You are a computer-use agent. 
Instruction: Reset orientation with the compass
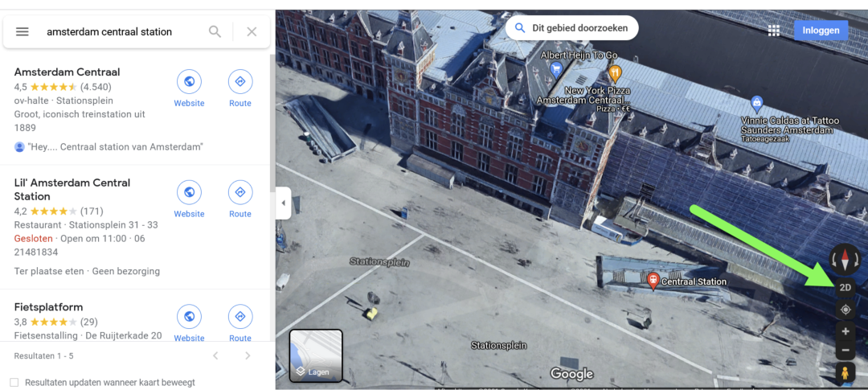[x=845, y=259]
